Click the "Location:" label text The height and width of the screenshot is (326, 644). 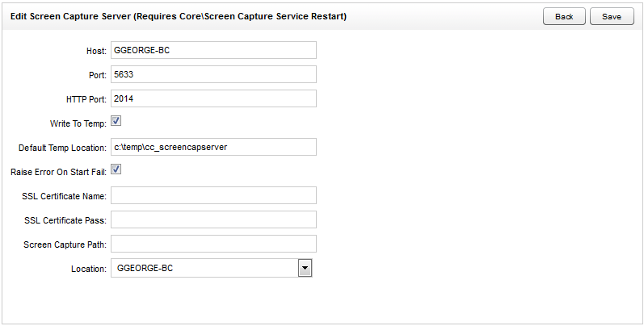click(88, 269)
